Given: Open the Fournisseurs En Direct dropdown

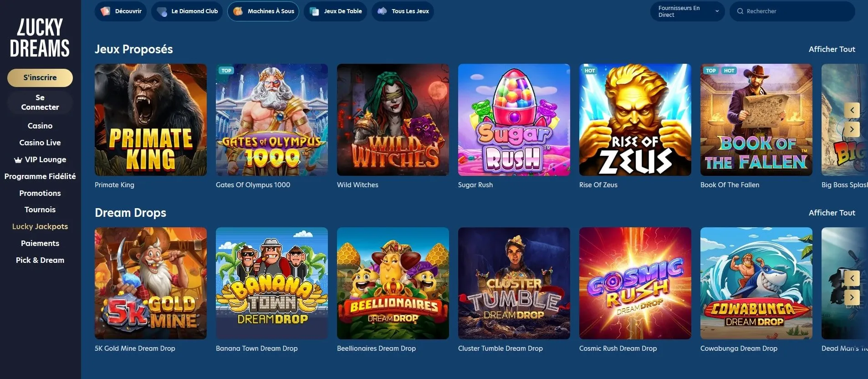Looking at the screenshot, I should coord(689,11).
